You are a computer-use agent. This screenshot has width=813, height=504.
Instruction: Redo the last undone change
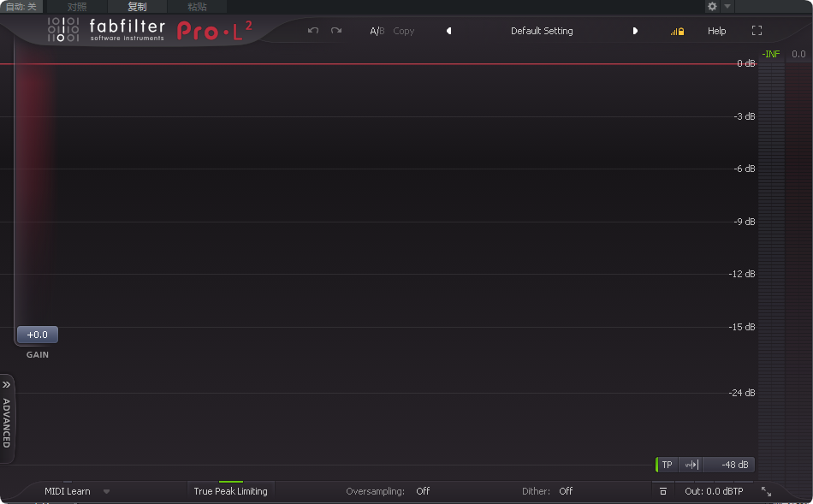pos(336,31)
